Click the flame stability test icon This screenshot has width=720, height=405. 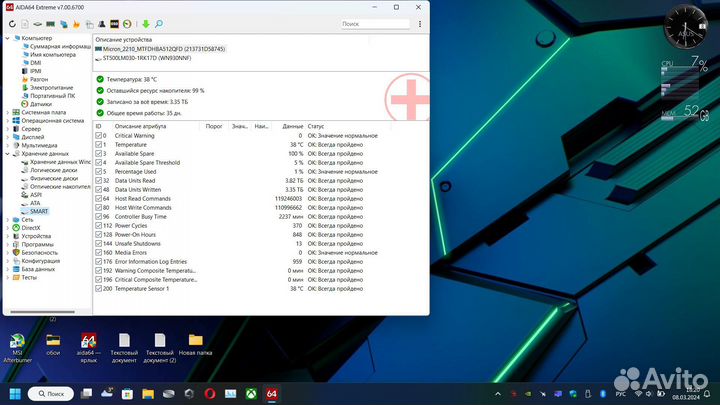(x=76, y=24)
